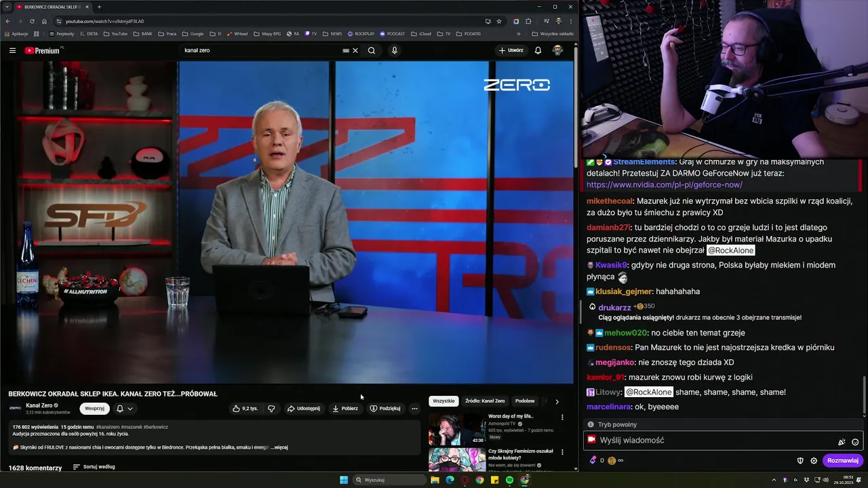Start voice search with microphone
The image size is (868, 488).
click(394, 50)
